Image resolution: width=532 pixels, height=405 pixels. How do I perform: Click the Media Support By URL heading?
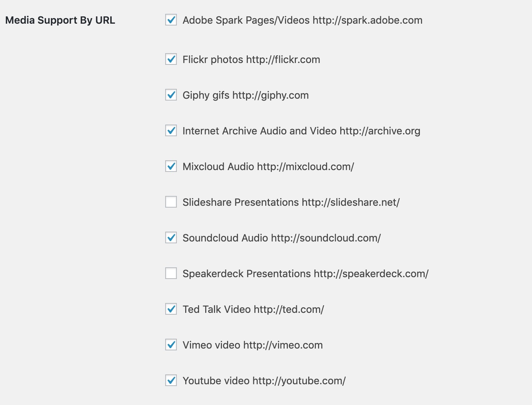click(x=60, y=20)
